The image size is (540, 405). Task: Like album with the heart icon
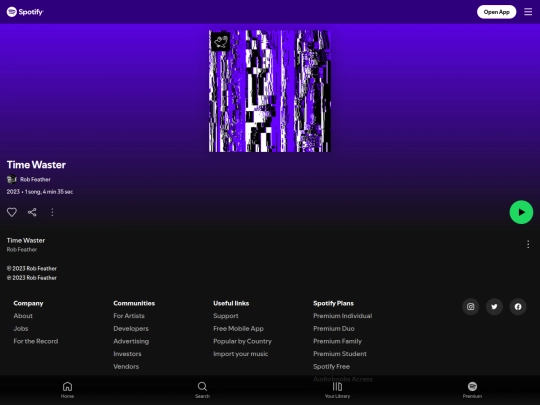pyautogui.click(x=12, y=212)
